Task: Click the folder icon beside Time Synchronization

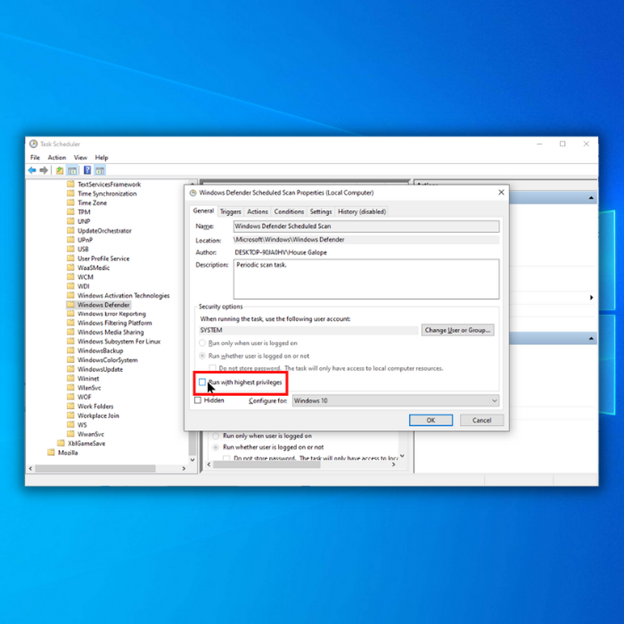Action: click(x=70, y=193)
